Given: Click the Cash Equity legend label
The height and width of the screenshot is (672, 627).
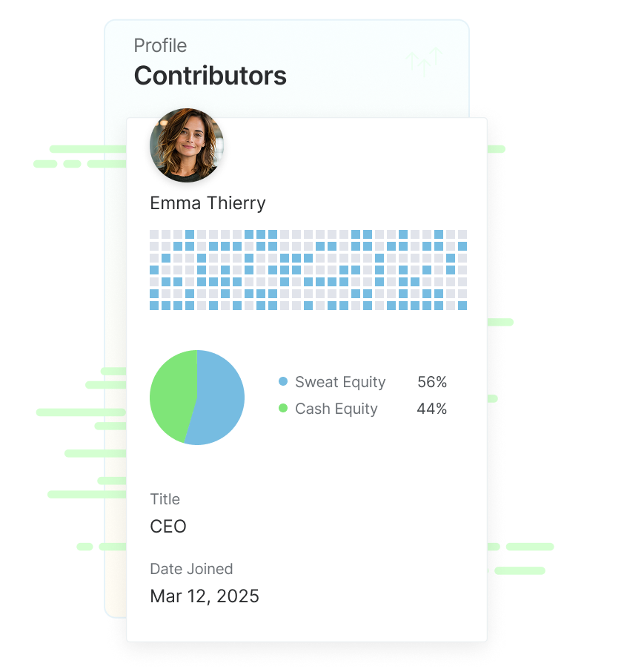Looking at the screenshot, I should tap(336, 409).
